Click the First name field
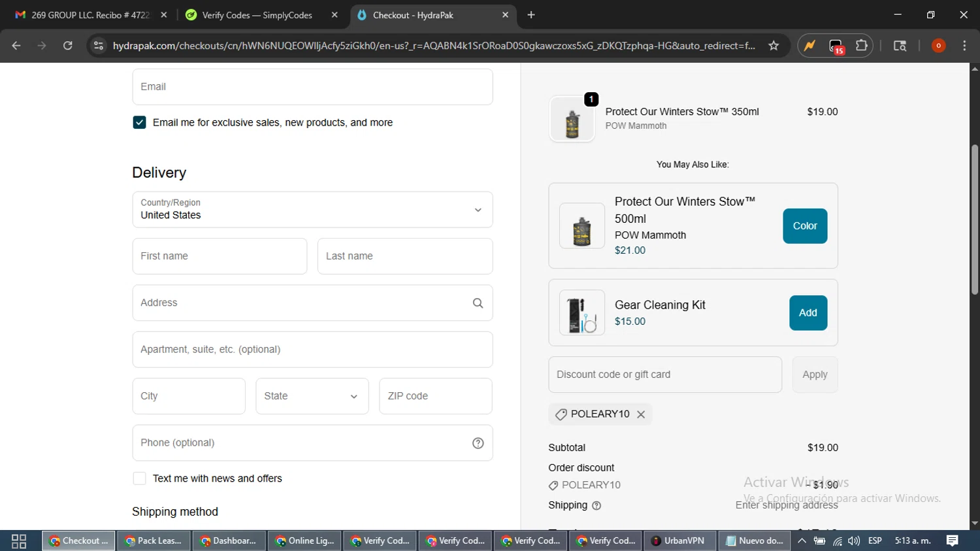 pyautogui.click(x=220, y=256)
